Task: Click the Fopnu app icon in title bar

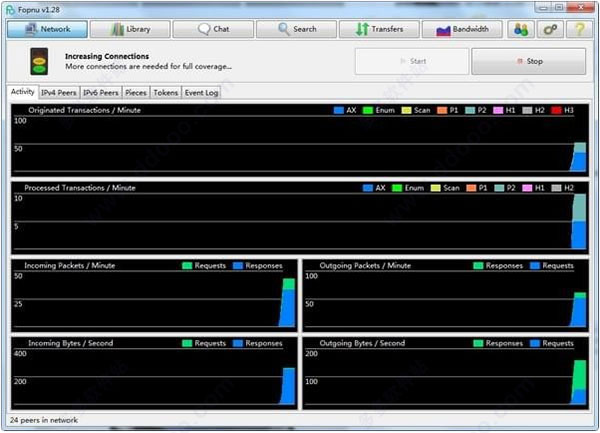Action: (x=10, y=10)
